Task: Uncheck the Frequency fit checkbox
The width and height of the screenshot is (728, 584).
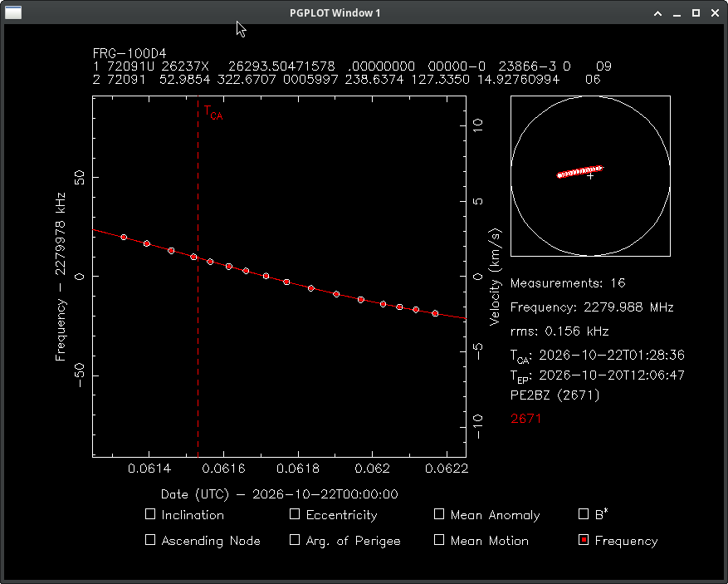Action: point(584,540)
